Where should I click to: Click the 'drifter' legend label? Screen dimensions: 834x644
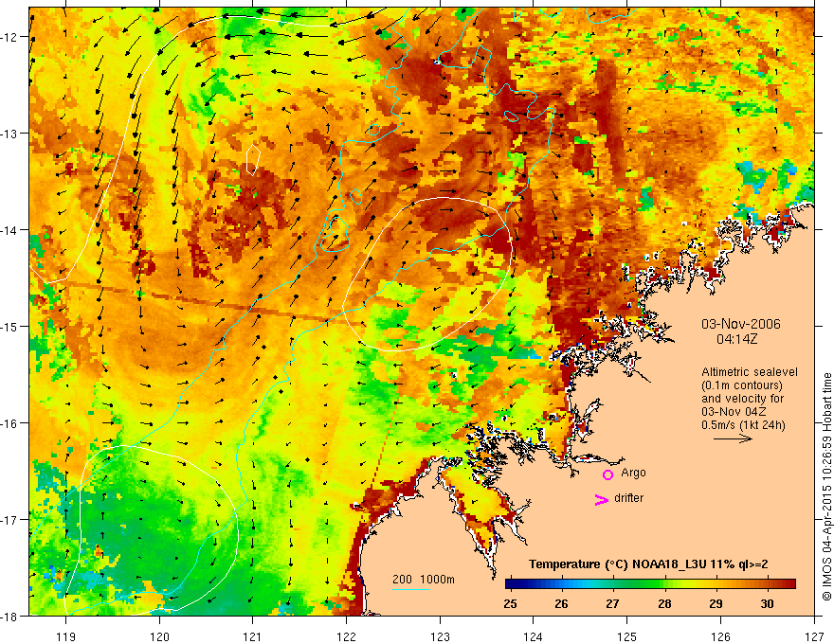click(628, 498)
